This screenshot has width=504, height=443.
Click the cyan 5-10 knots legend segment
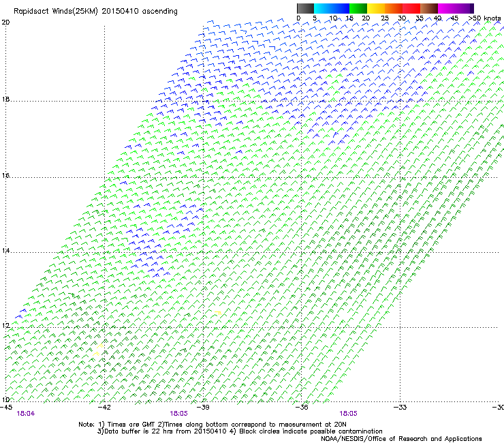323,8
